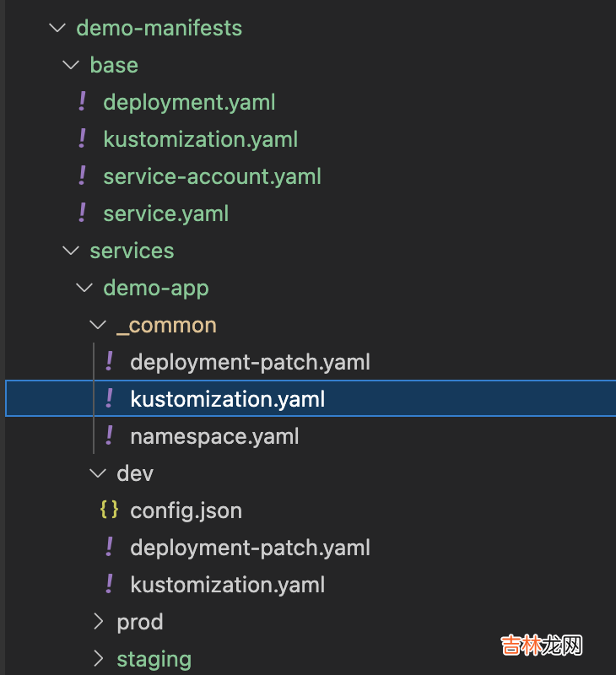Click YAML icon next to service-account.yaml
This screenshot has width=616, height=675.
point(82,176)
